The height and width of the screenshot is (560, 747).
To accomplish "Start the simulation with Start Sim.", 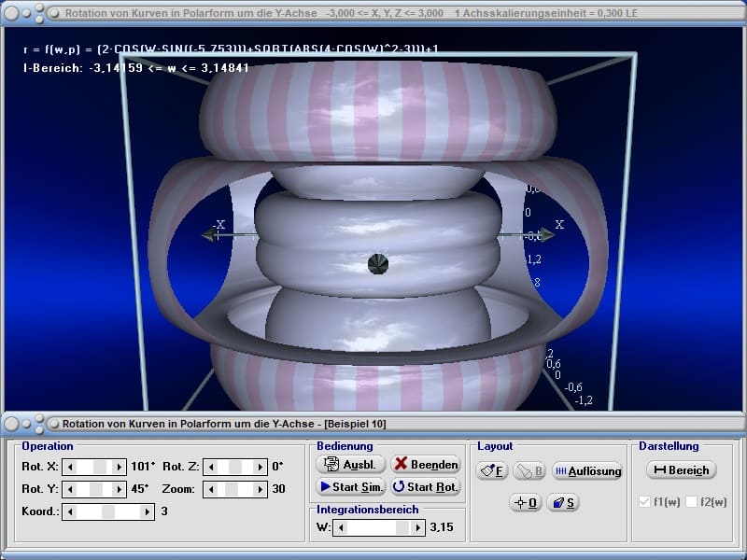I will tap(350, 486).
